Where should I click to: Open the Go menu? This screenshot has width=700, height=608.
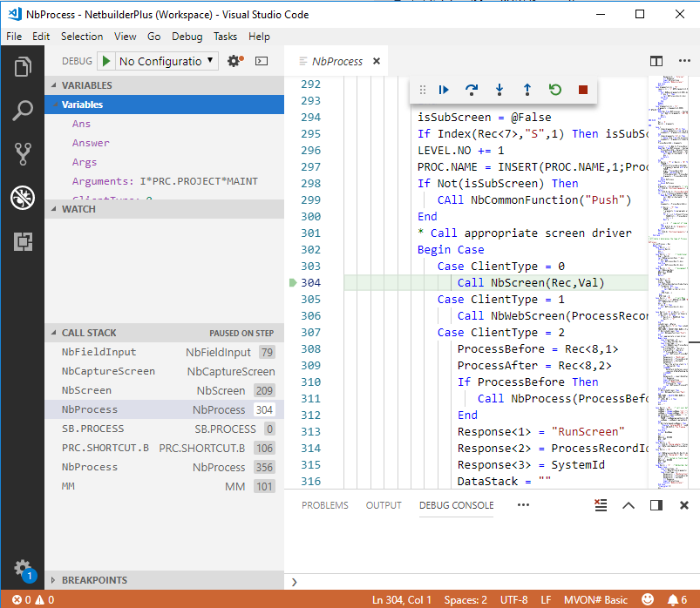(x=154, y=37)
